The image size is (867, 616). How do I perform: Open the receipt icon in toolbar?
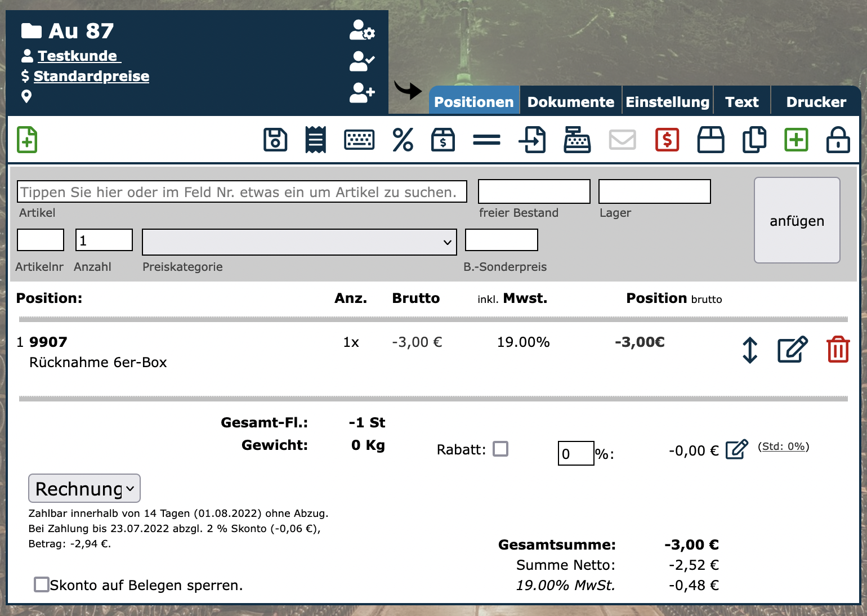(316, 140)
